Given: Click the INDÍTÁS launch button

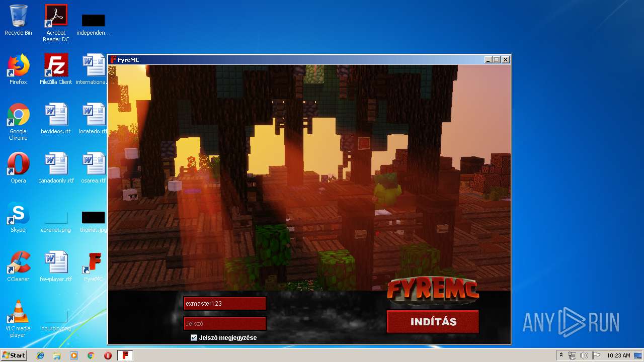Looking at the screenshot, I should click(433, 322).
